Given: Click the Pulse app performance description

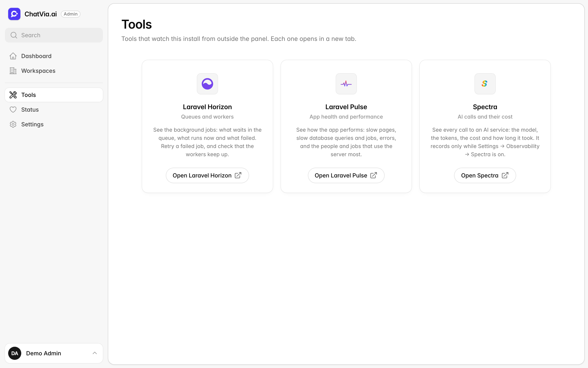Looking at the screenshot, I should pyautogui.click(x=346, y=142).
